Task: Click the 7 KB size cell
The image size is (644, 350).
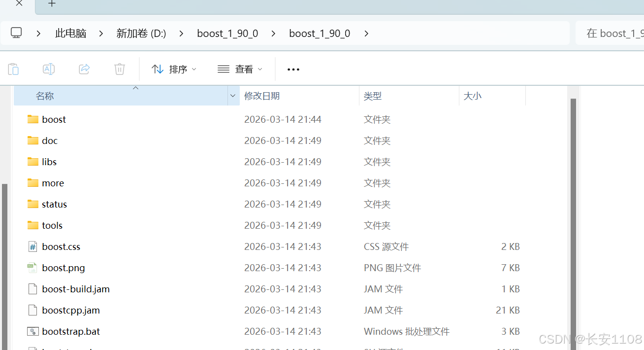Action: (511, 268)
